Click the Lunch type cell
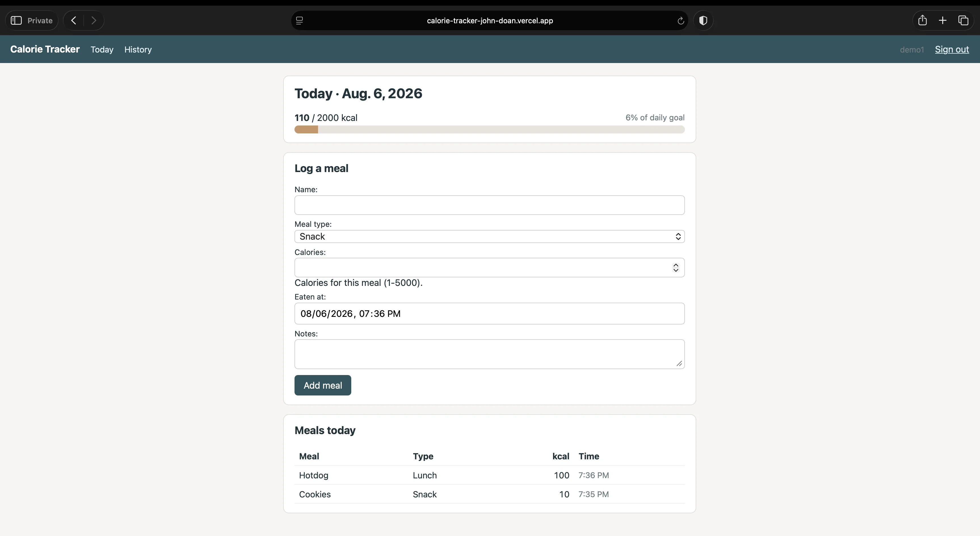Image resolution: width=980 pixels, height=536 pixels. (424, 475)
